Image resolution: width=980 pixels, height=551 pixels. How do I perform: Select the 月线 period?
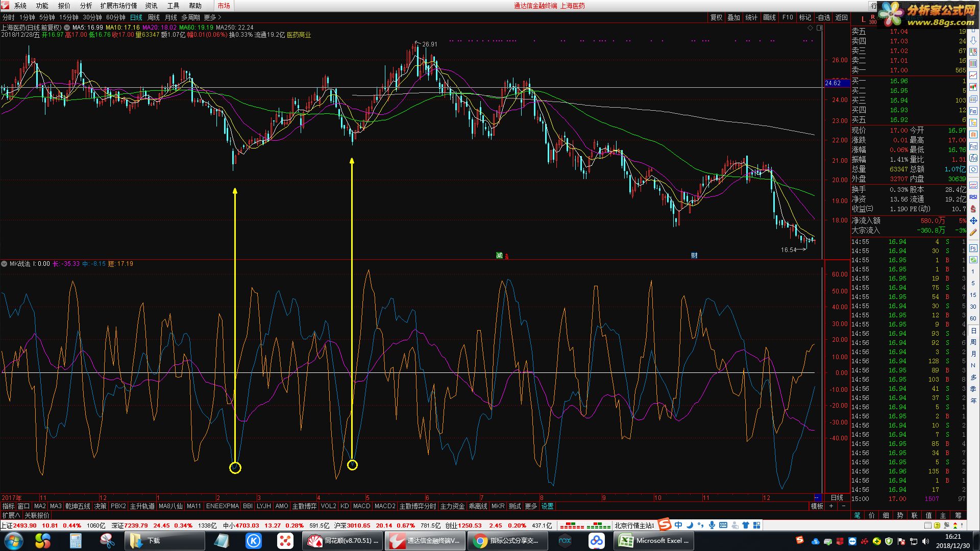coord(170,17)
